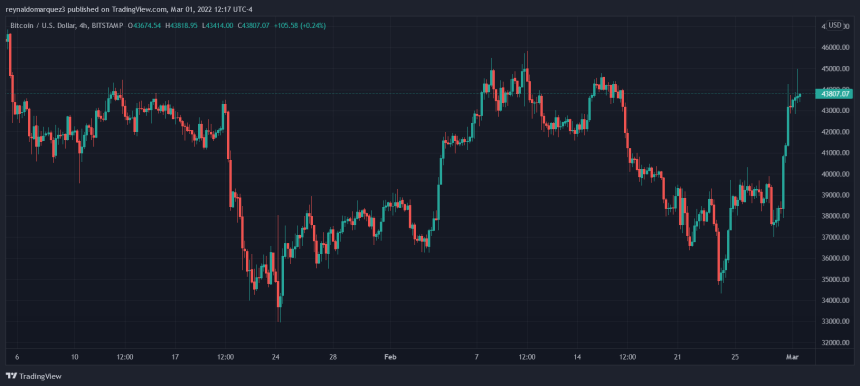Screen dimensions: 860x386
Task: Click the 24 date label on time axis
Action: coord(276,357)
